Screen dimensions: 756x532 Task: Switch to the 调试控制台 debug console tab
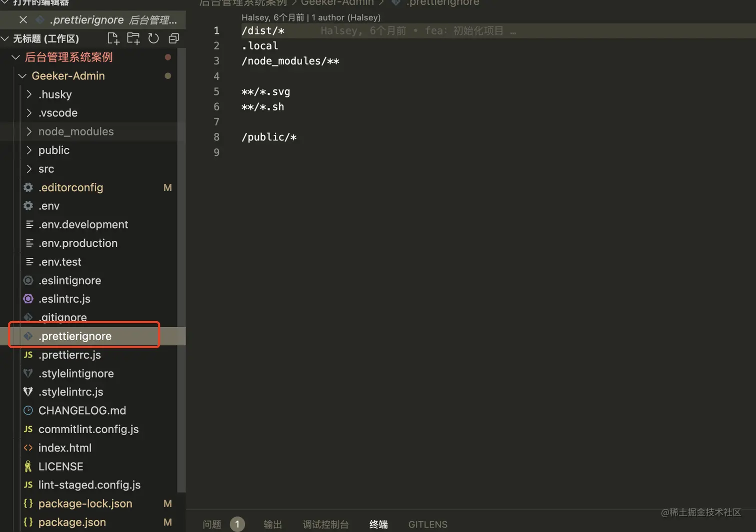point(326,524)
